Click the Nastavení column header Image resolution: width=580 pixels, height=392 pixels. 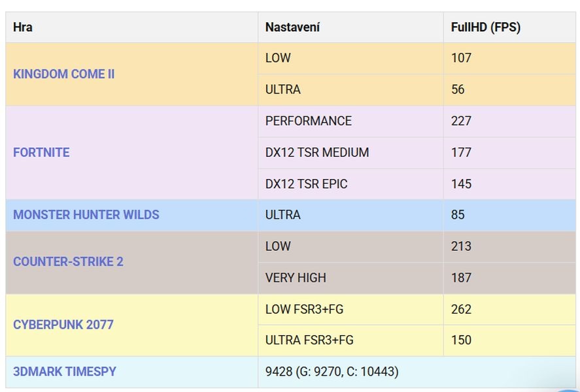[x=292, y=27]
